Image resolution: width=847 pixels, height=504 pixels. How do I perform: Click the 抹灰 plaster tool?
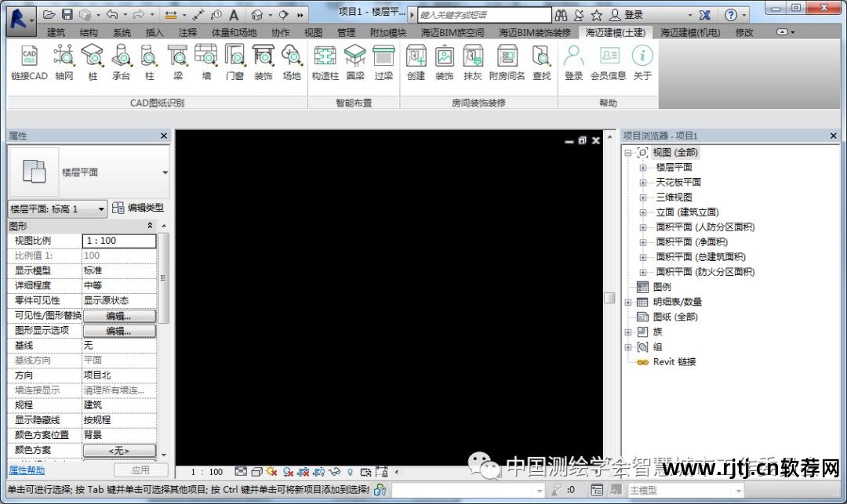pyautogui.click(x=473, y=63)
